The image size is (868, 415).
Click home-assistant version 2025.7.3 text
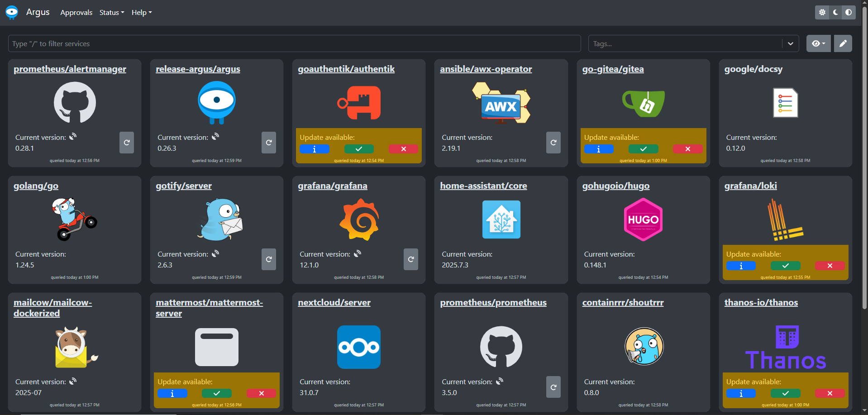pos(455,265)
